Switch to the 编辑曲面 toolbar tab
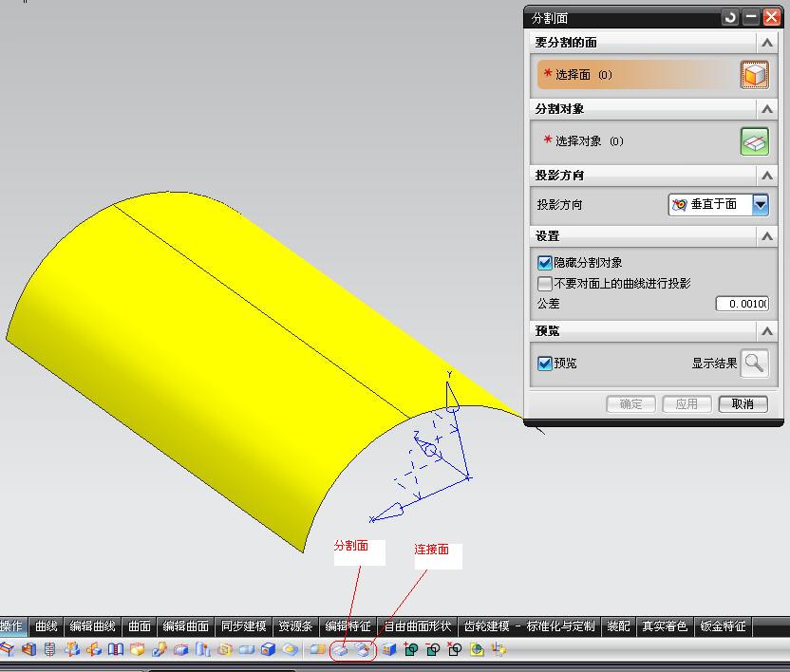790x672 pixels. [x=186, y=626]
